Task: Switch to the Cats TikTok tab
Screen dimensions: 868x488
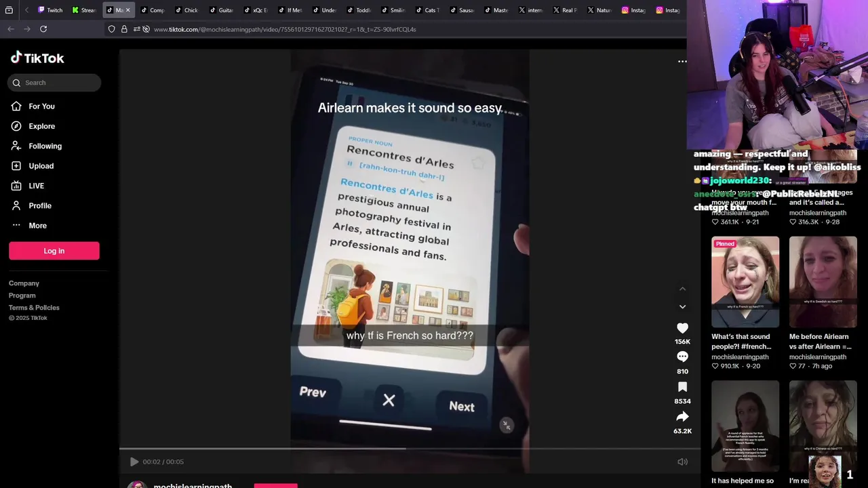Action: tap(428, 10)
